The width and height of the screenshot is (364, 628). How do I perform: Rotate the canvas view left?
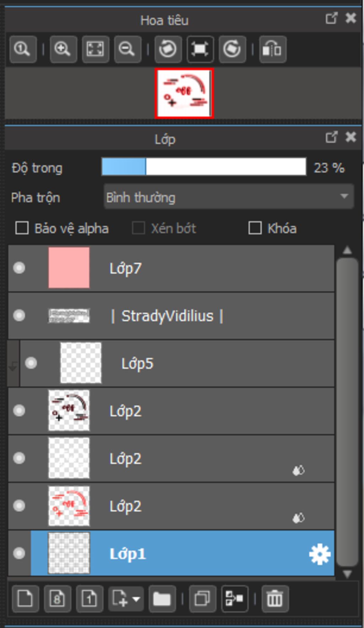(x=168, y=49)
